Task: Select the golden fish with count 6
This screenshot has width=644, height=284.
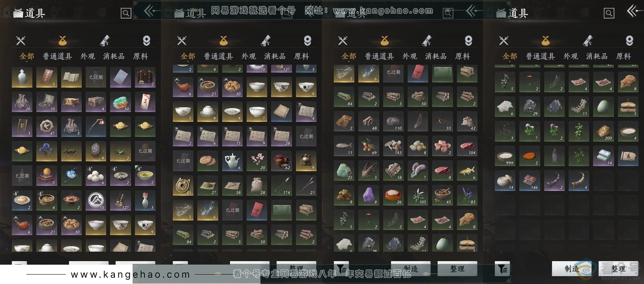Action: coord(467,171)
